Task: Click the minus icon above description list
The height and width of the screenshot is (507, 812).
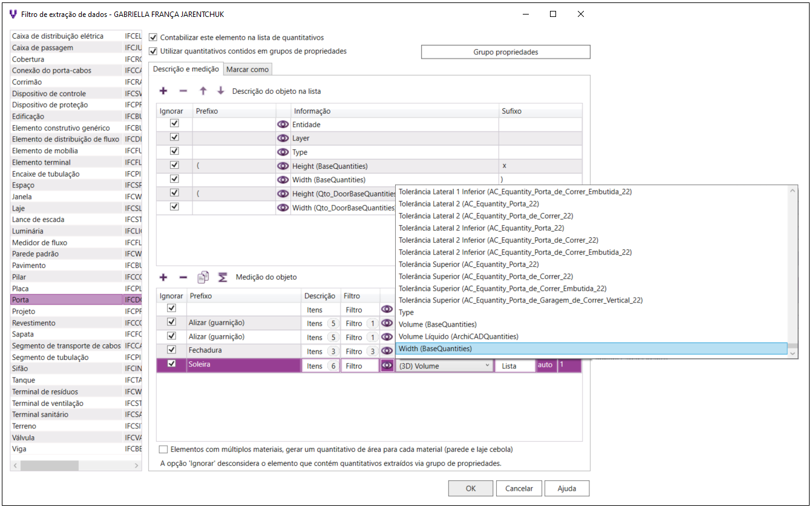Action: tap(183, 91)
